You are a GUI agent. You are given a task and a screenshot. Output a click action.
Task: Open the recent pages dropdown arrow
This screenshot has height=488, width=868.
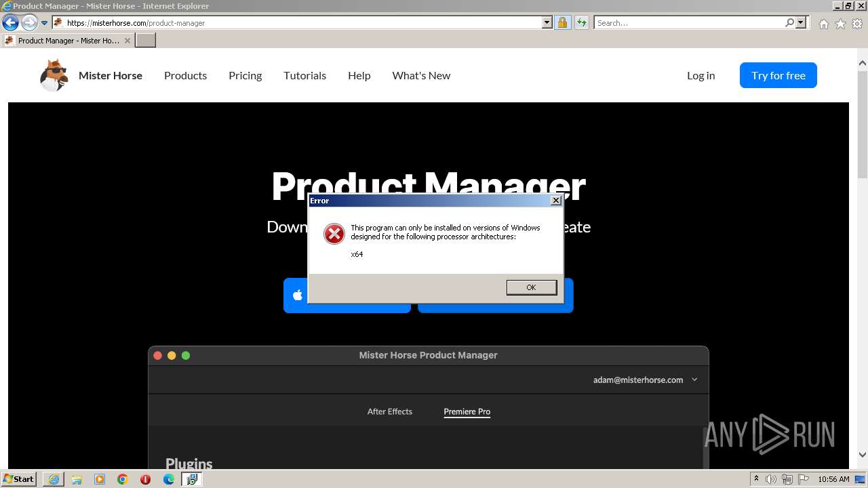tap(45, 23)
